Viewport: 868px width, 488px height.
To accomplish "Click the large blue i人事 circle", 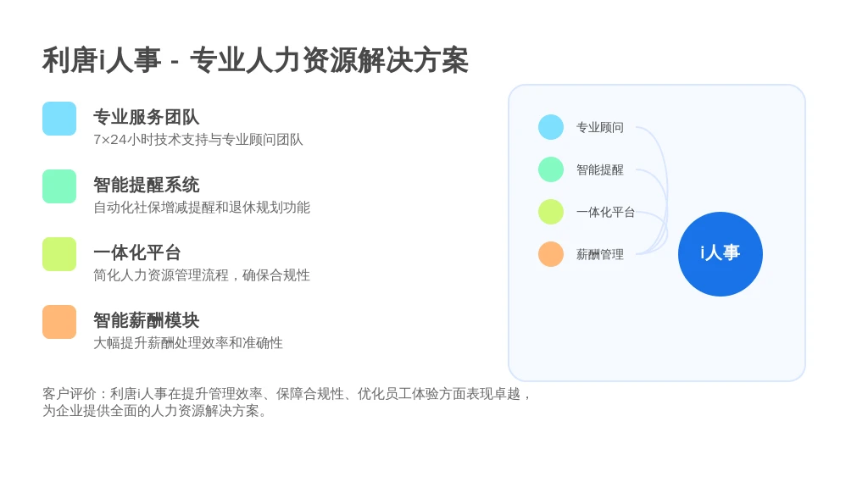I will coord(721,254).
